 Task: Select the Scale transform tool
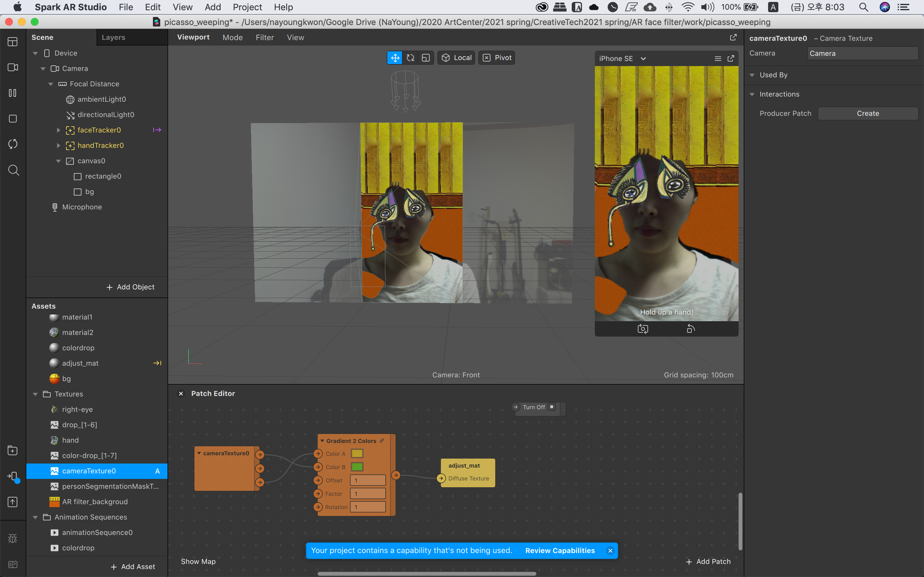[x=425, y=58]
